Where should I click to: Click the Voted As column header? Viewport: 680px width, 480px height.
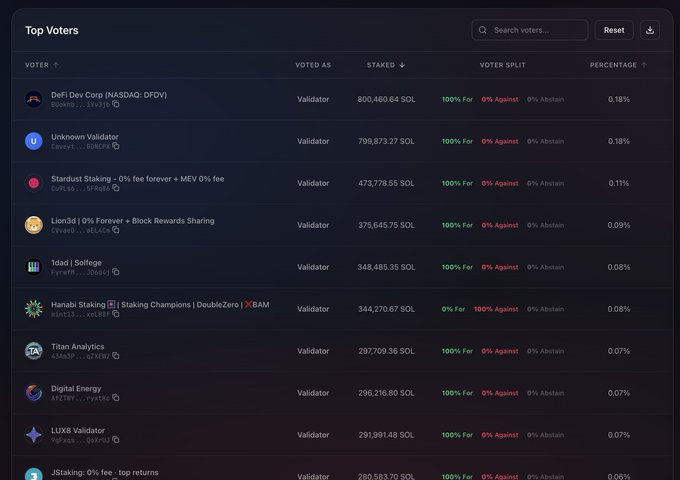coord(313,65)
